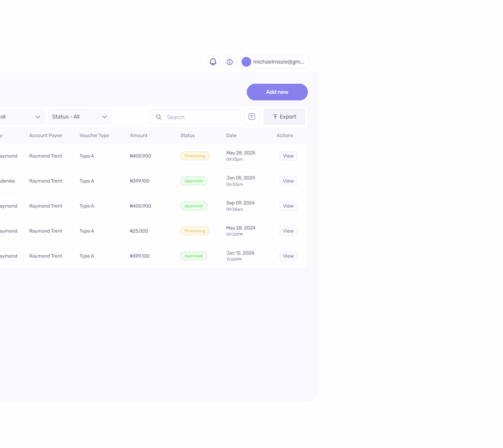The image size is (503, 448).
Task: Click the Approved badge for Sep 09, 2024
Action: click(x=193, y=206)
